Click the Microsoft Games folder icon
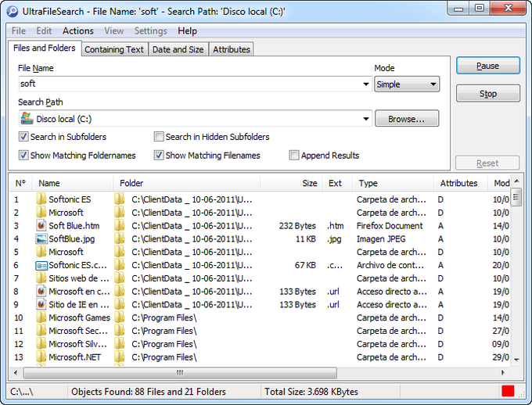 pyautogui.click(x=41, y=317)
